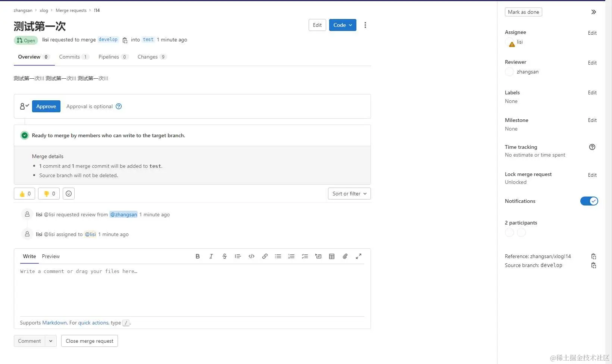Open the test target branch link
This screenshot has width=612, height=364.
[148, 40]
